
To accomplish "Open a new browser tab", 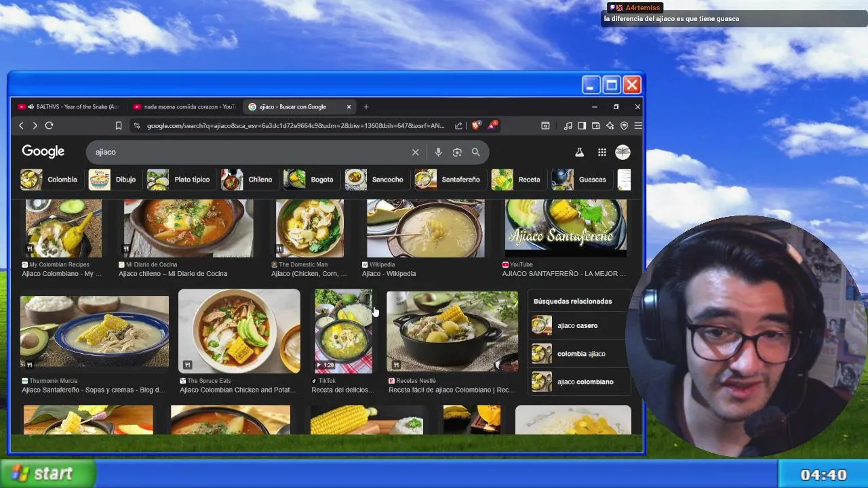I will point(366,107).
